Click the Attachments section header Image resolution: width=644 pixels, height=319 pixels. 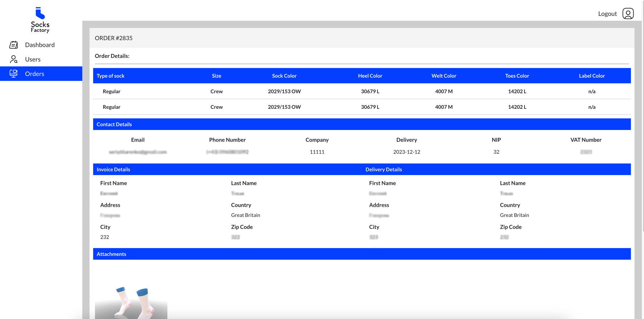[111, 254]
